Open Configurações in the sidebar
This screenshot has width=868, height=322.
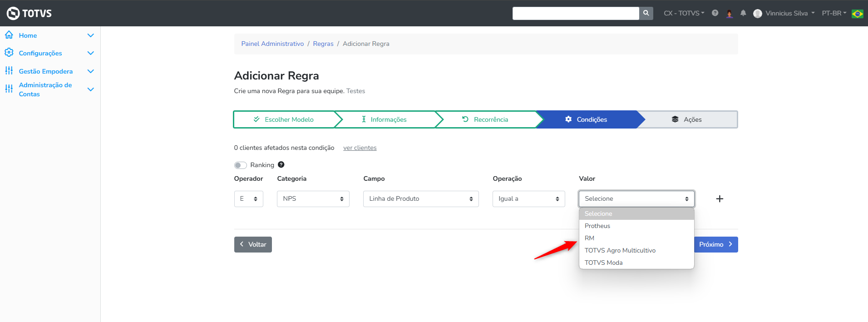[x=40, y=53]
